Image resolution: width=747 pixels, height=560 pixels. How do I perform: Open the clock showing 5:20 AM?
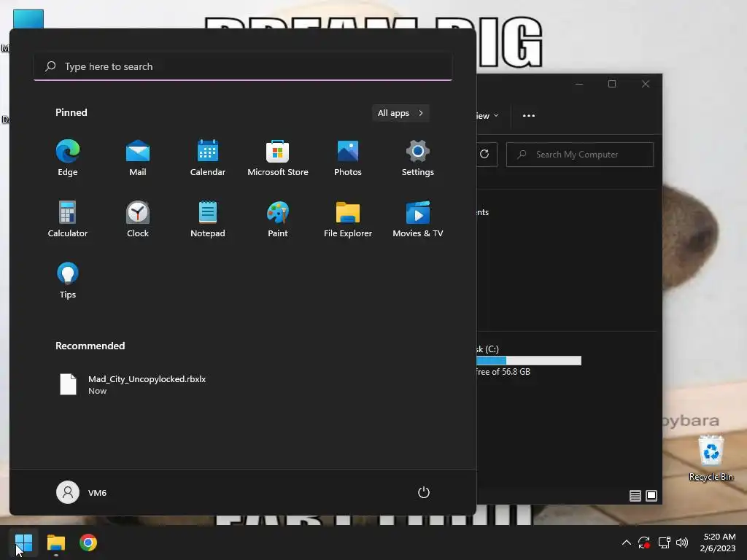point(718,542)
